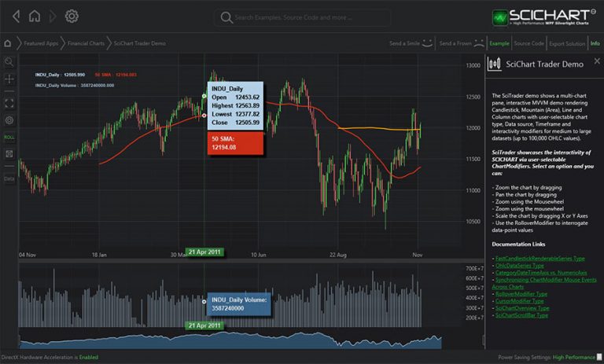The image size is (604, 364).
Task: Open SciChartScrollBar Type link
Action: [x=521, y=315]
